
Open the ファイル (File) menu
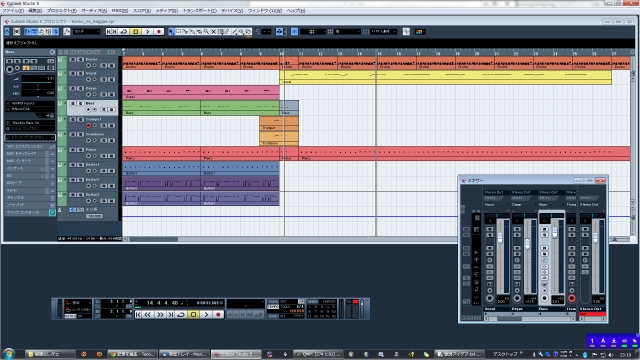coord(13,11)
